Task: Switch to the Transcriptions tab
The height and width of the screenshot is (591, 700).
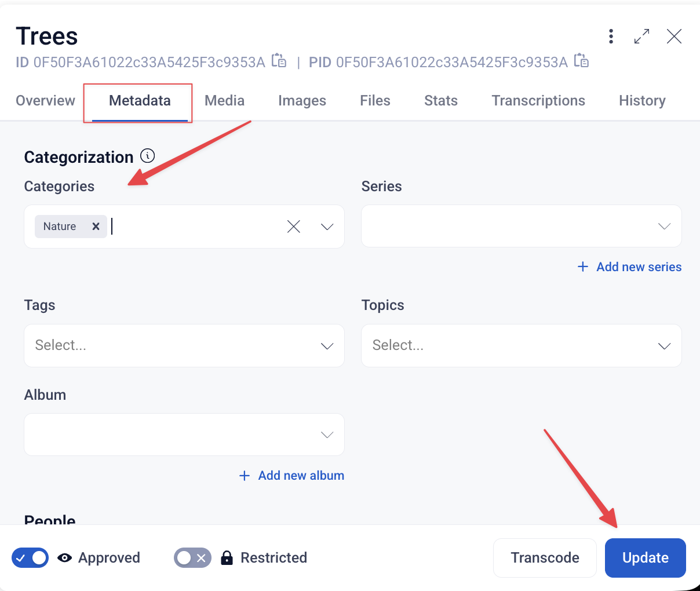Action: click(538, 101)
